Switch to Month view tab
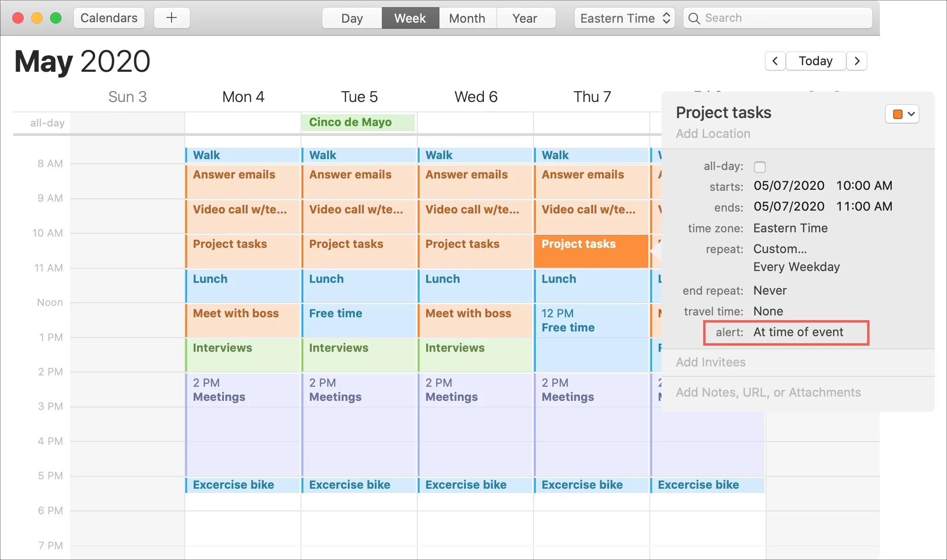 pyautogui.click(x=467, y=18)
